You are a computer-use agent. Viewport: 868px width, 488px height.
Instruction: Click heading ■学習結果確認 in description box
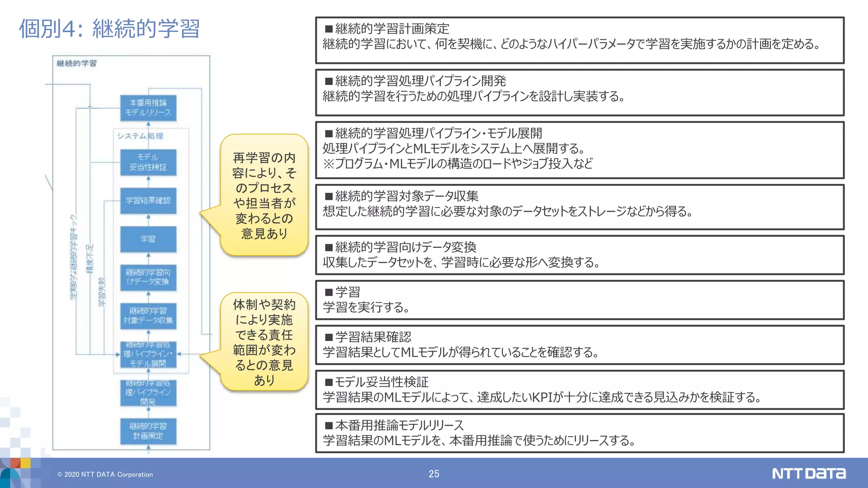368,337
